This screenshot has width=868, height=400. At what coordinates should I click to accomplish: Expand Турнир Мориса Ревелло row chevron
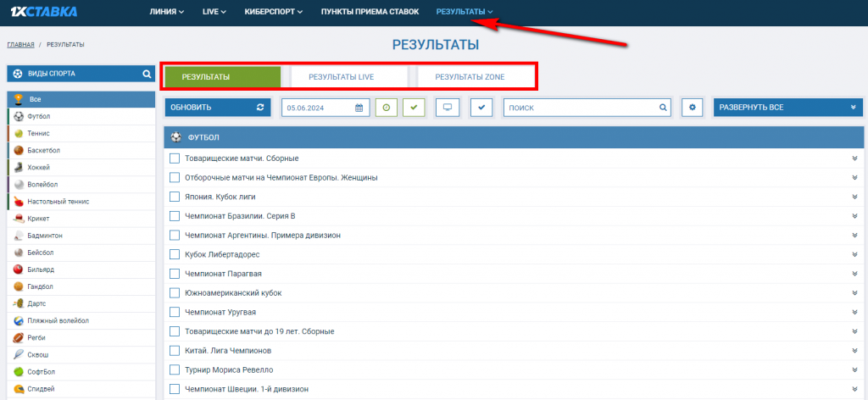854,369
